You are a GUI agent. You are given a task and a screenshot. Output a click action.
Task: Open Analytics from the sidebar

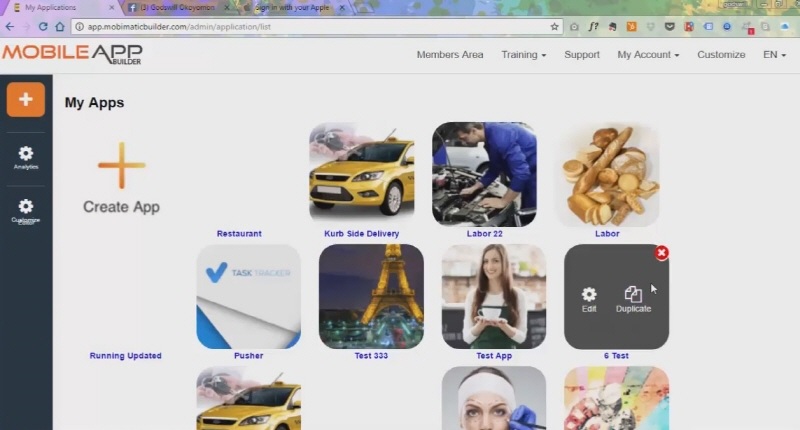click(x=26, y=158)
